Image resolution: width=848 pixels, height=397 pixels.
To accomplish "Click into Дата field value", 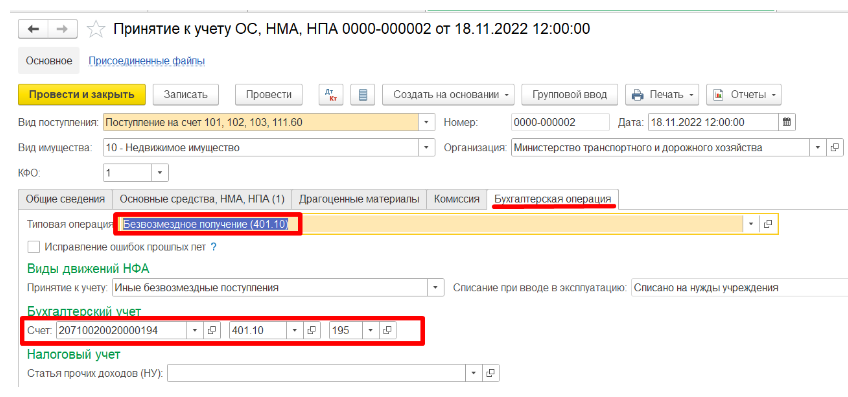I will click(x=713, y=122).
